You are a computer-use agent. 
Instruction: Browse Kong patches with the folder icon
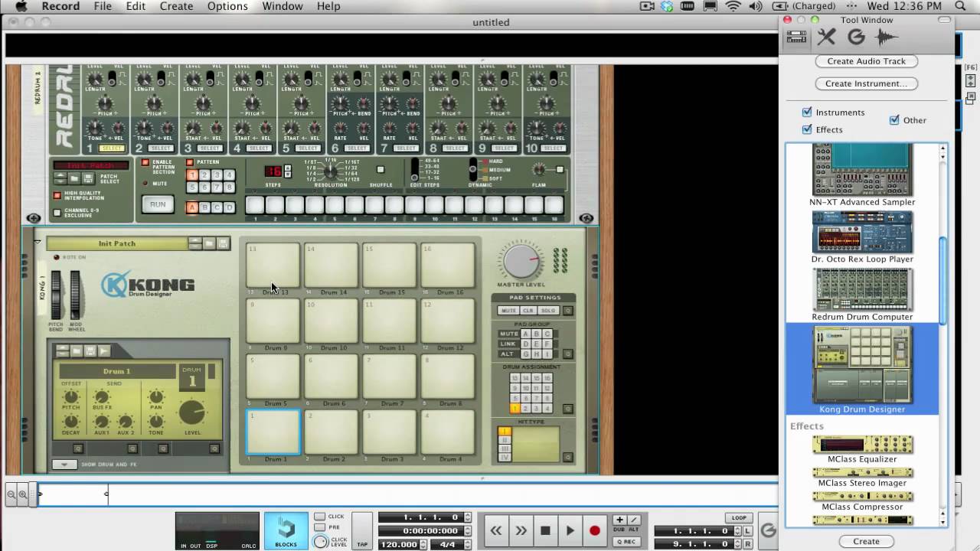click(x=209, y=243)
